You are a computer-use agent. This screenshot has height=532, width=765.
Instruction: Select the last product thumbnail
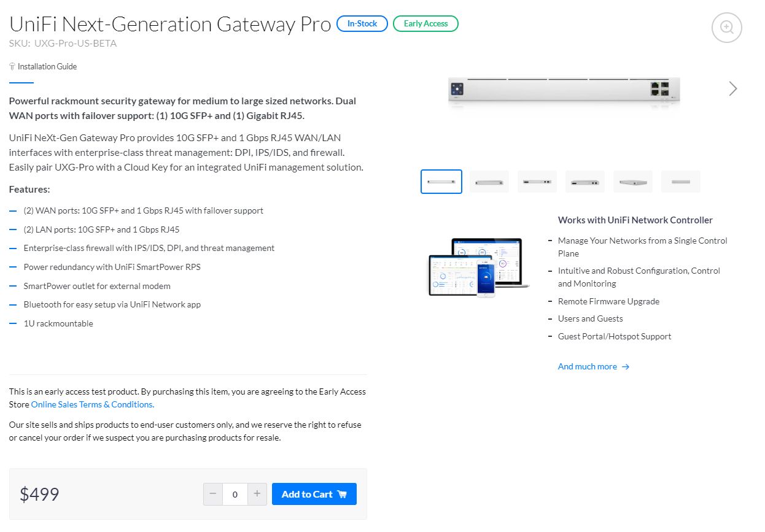coord(680,181)
